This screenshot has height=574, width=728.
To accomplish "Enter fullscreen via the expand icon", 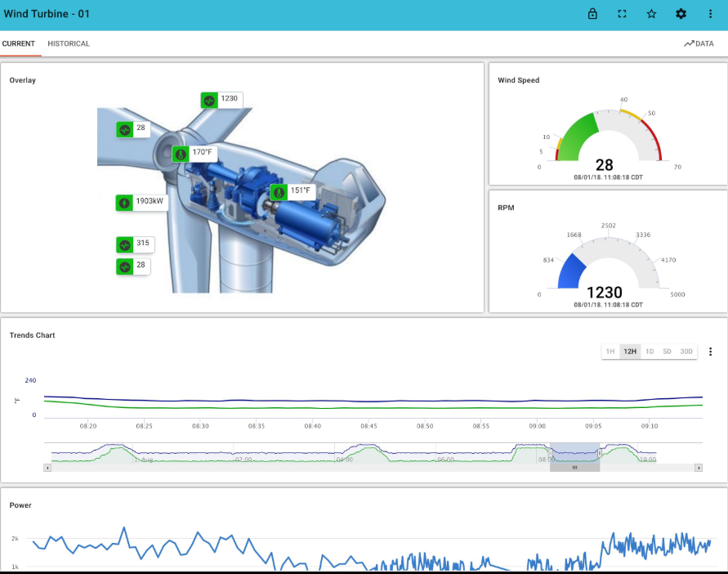I will coord(622,14).
